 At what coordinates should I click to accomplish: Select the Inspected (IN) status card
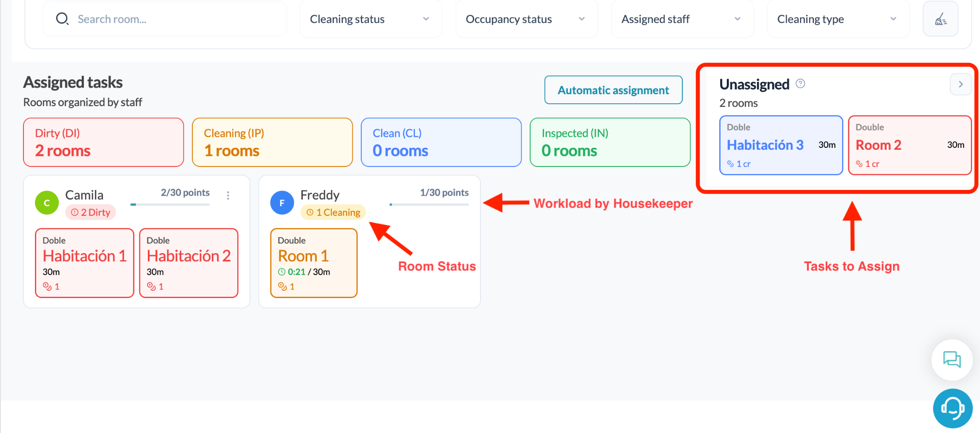click(x=610, y=142)
